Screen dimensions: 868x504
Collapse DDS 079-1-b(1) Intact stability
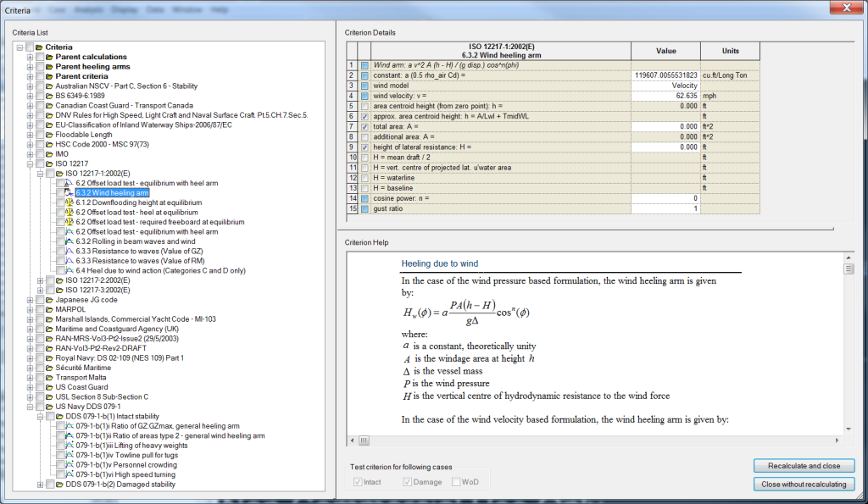tap(40, 417)
